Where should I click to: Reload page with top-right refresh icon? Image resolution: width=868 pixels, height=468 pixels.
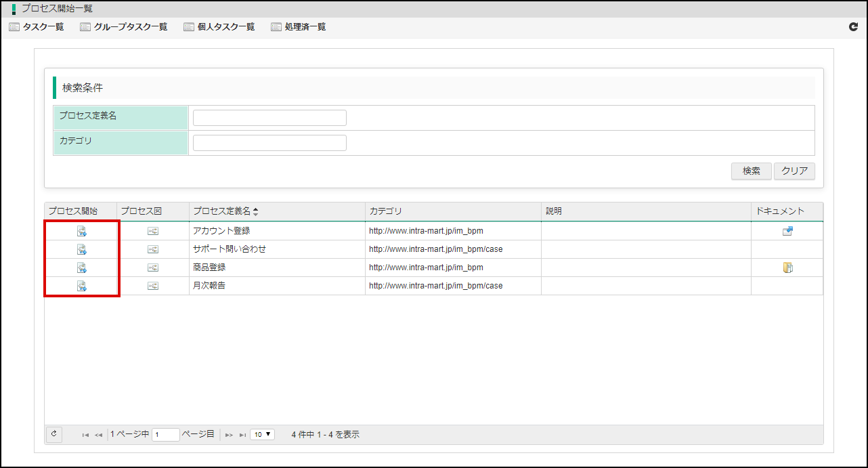coord(853,27)
